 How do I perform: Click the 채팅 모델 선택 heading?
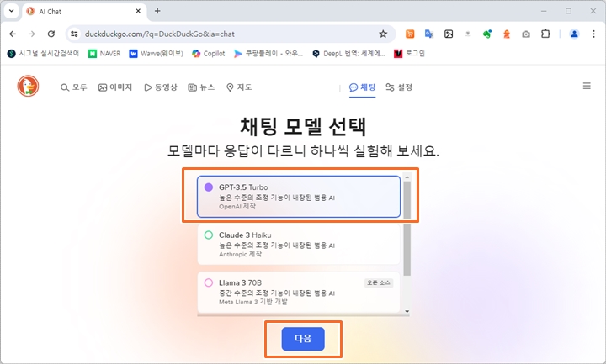click(x=303, y=126)
